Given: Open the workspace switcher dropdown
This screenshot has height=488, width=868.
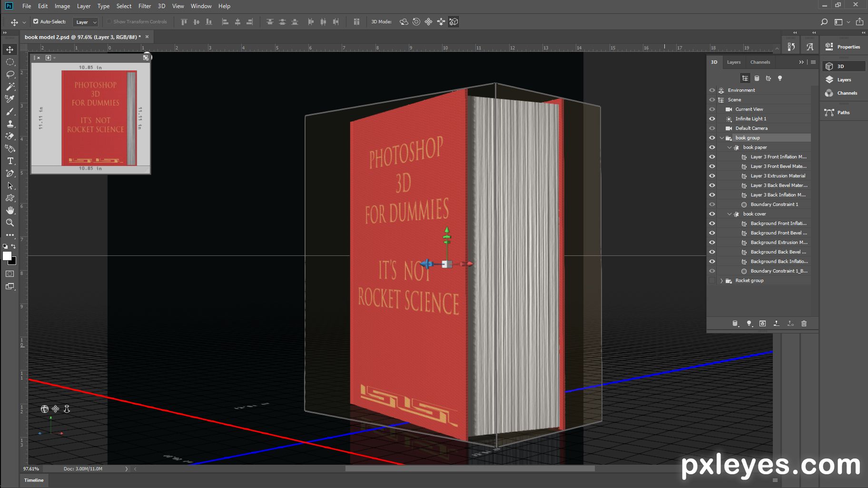Looking at the screenshot, I should click(x=841, y=22).
